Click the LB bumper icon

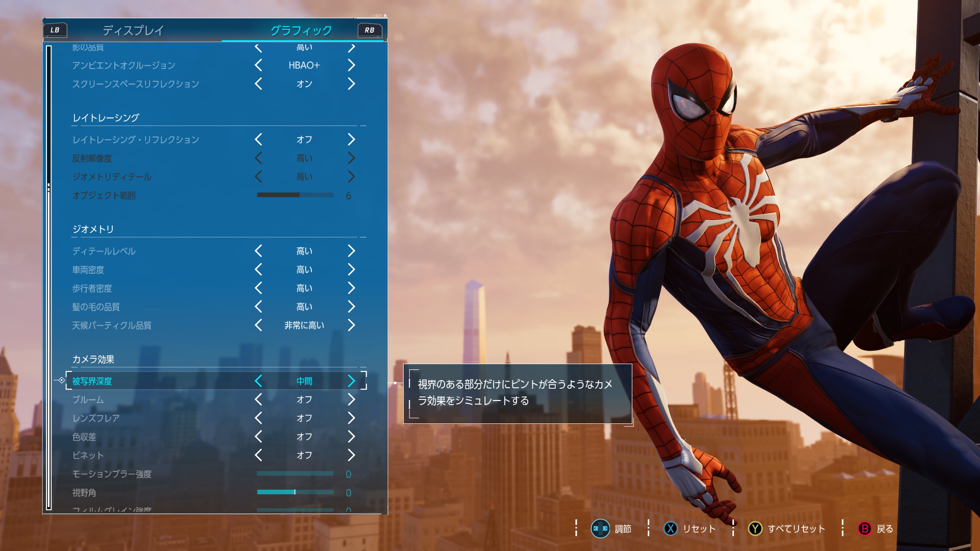55,30
